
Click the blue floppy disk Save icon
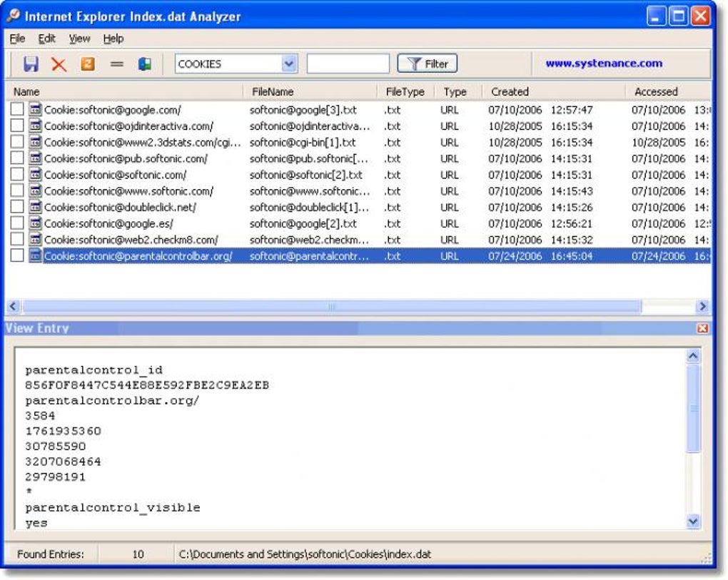31,64
